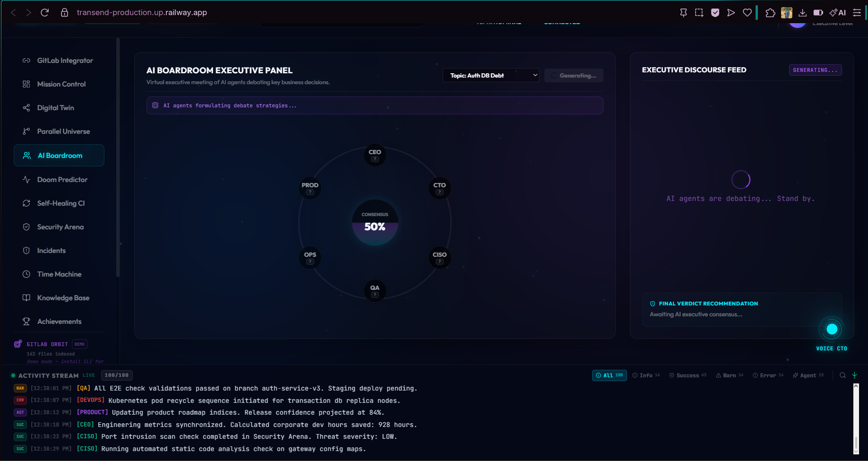This screenshot has height=461, width=868.
Task: Click the shield checkmark tracker icon
Action: pos(715,13)
